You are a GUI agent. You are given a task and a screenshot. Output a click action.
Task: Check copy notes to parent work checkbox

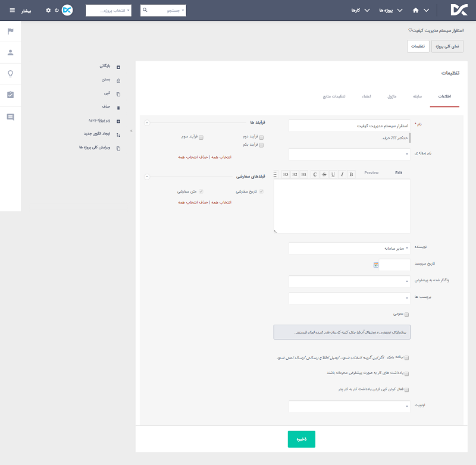406,389
